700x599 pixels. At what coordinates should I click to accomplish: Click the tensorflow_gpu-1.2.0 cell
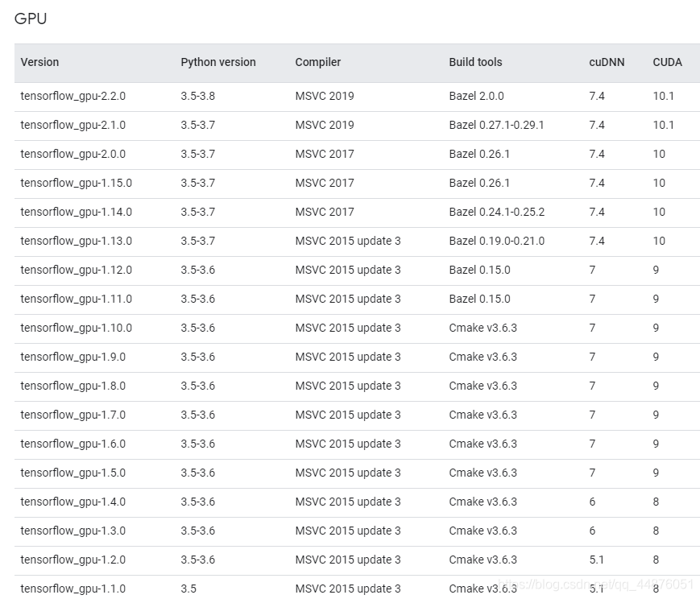click(73, 560)
